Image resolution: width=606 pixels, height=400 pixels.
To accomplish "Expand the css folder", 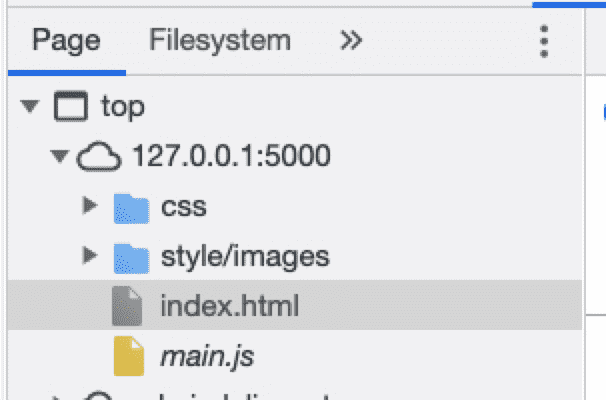I will 90,206.
